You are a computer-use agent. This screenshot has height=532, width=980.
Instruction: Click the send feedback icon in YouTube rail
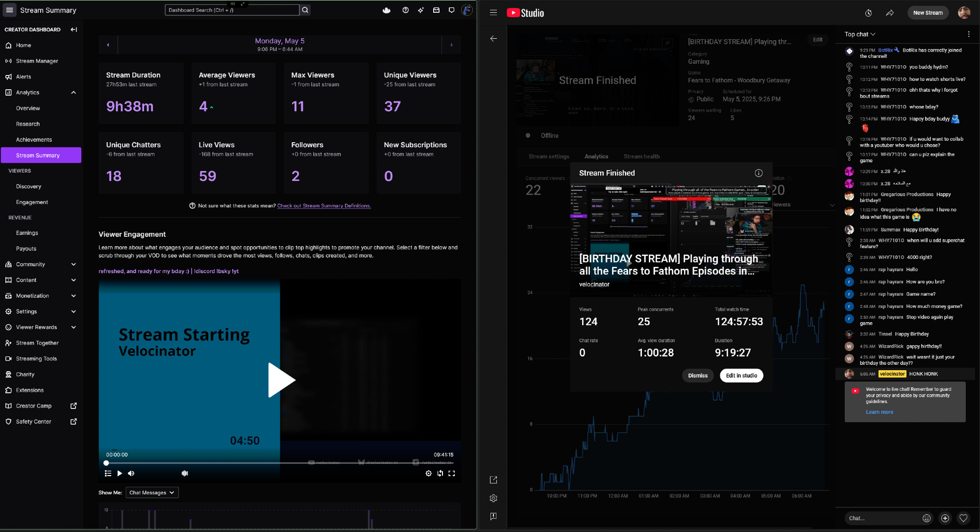click(x=493, y=516)
